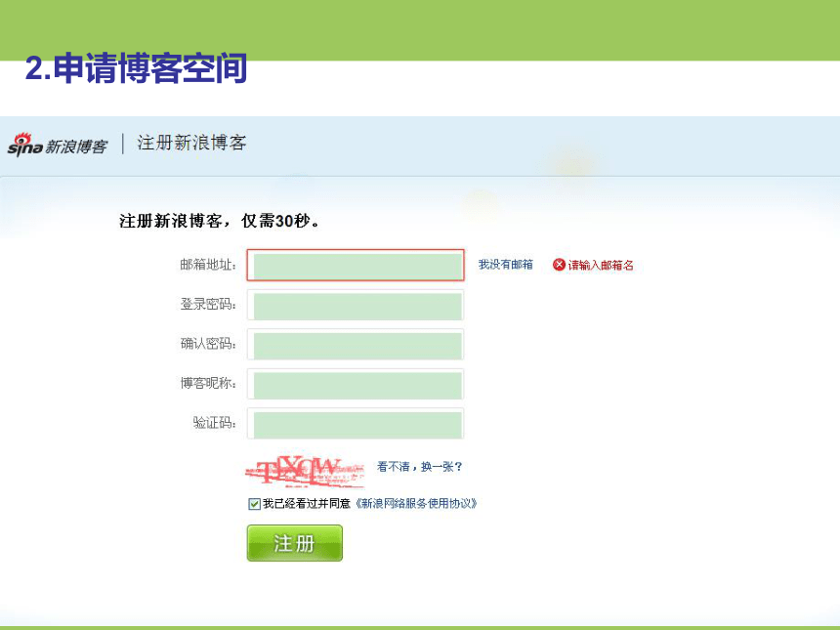Open the 《新浪网络服务使用协议》 link
Screen dimensions: 840x630
click(416, 504)
